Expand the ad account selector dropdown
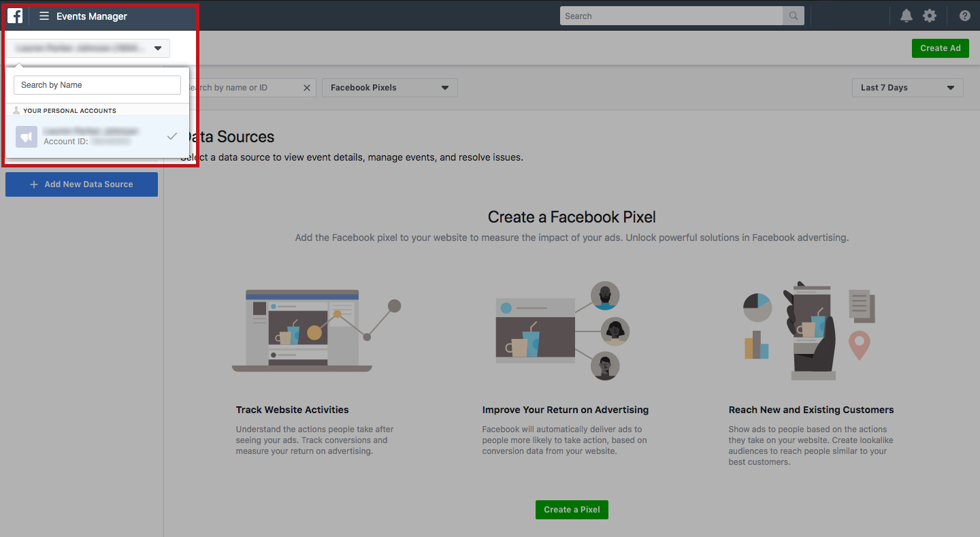Viewport: 980px width, 537px height. pyautogui.click(x=88, y=48)
